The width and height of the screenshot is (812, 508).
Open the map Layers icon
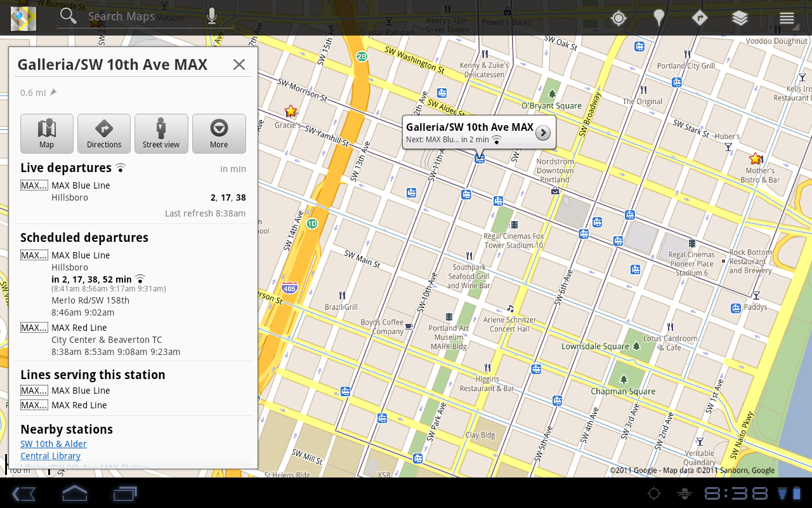coord(740,18)
